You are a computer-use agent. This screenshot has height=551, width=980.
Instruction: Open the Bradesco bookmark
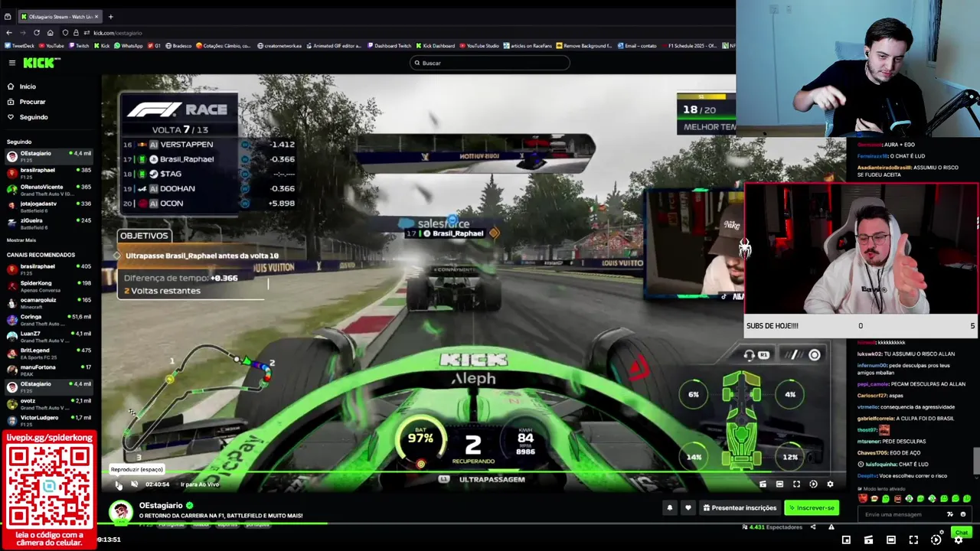click(x=178, y=46)
